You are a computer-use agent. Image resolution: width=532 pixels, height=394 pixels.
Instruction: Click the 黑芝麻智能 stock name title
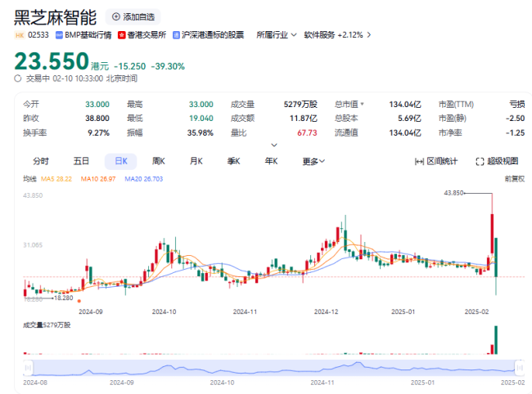(x=56, y=18)
